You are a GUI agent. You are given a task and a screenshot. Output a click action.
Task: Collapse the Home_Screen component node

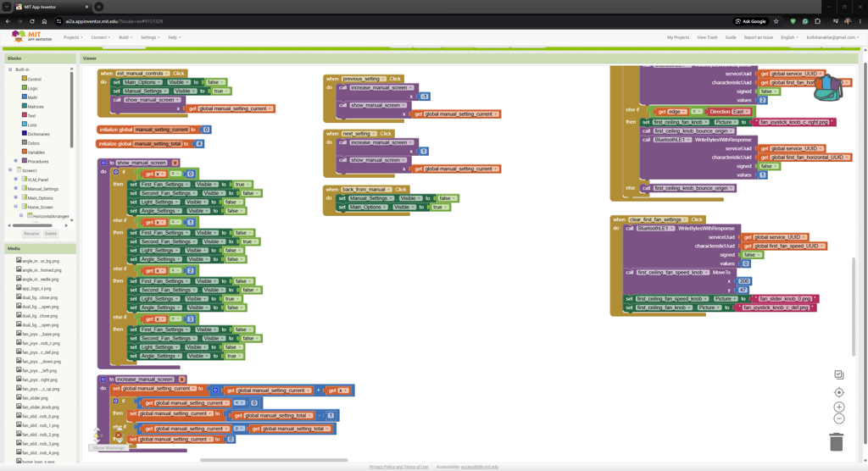[15, 207]
